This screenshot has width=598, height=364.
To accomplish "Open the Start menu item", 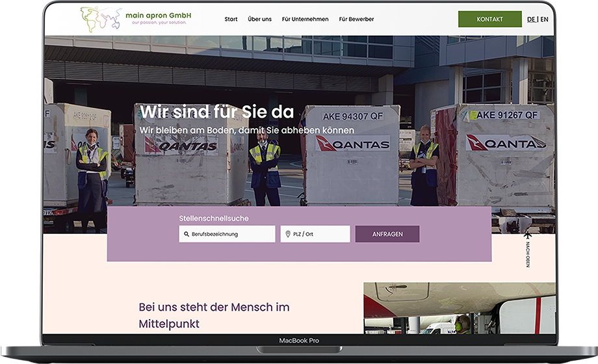I will (231, 19).
